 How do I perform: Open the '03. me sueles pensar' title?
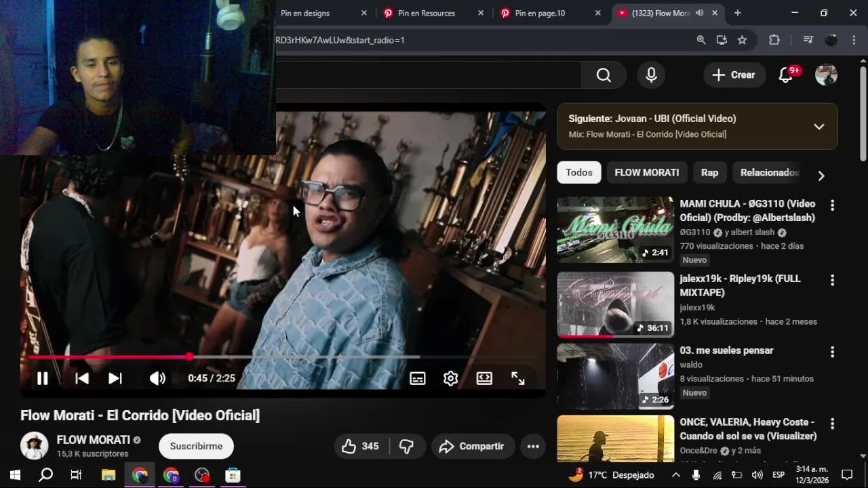click(726, 350)
